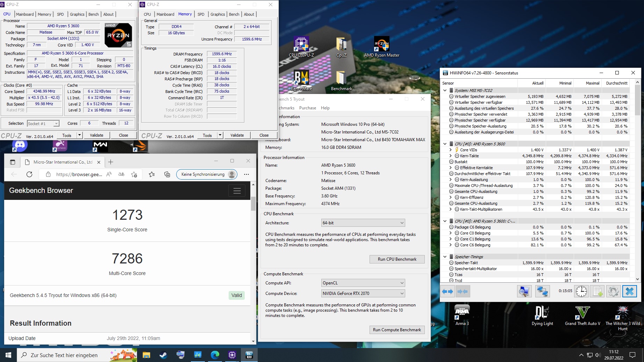The height and width of the screenshot is (362, 644).
Task: Expand Kern-Takt-Multiplikatoren row
Action: click(x=450, y=209)
